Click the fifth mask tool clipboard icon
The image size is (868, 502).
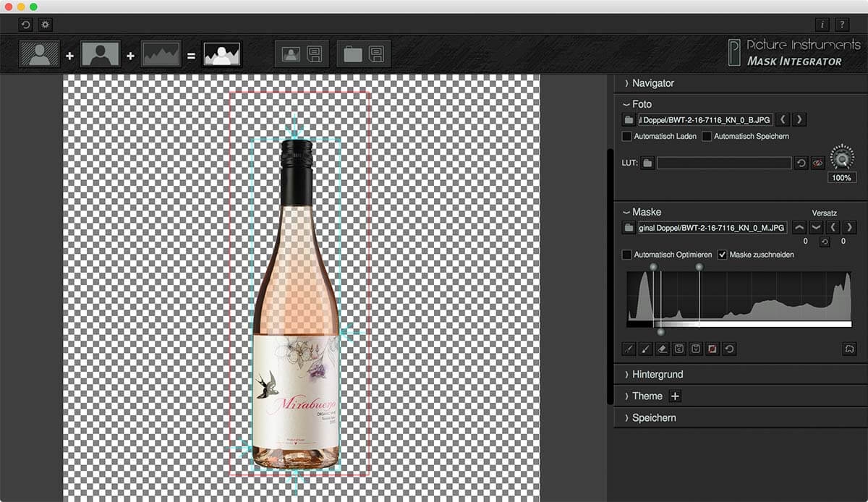point(696,349)
